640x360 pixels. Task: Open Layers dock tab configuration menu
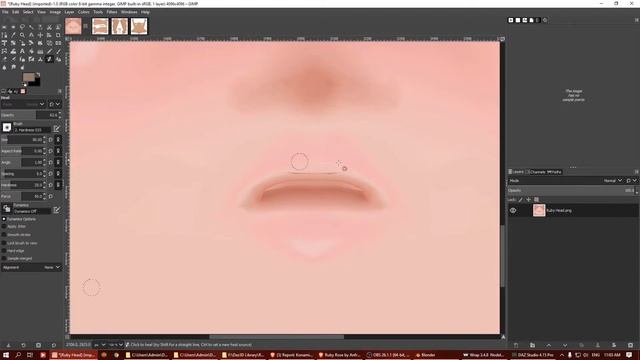coord(636,172)
